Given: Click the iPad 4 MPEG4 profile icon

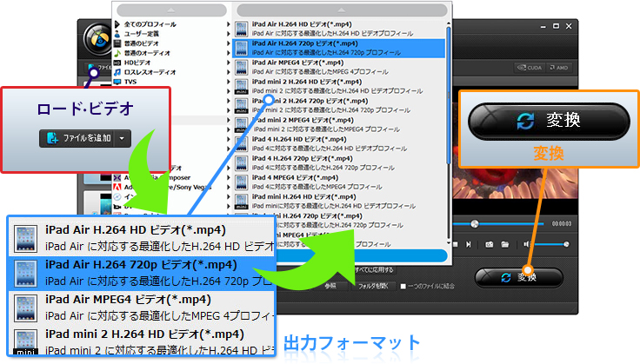Looking at the screenshot, I should click(241, 182).
